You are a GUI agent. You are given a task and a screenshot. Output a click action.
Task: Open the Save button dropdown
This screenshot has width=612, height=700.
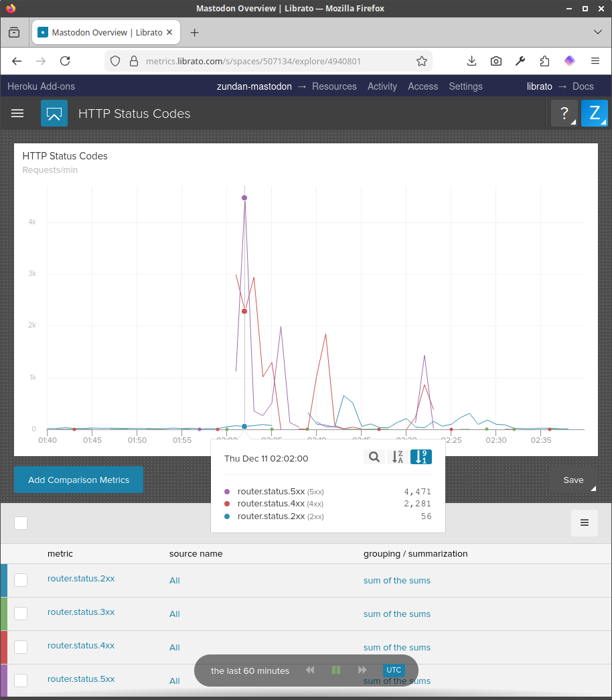point(574,480)
